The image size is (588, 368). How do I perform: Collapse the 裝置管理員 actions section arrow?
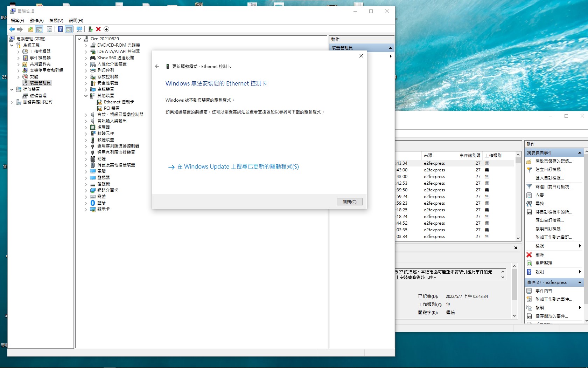(391, 48)
